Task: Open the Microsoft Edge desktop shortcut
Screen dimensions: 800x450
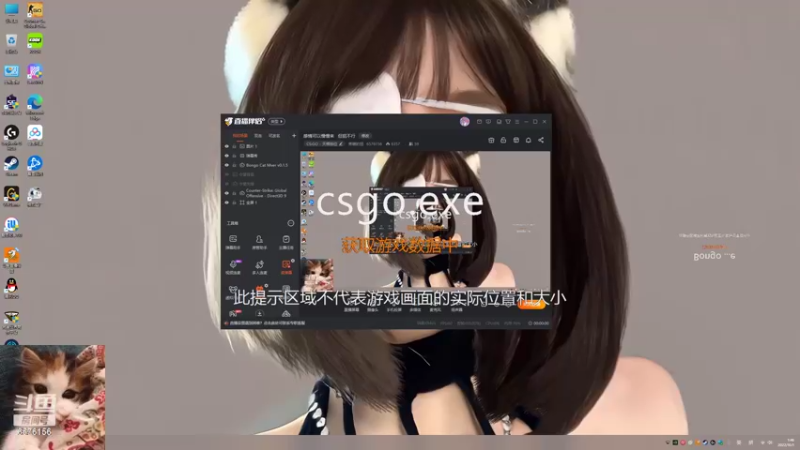Action: pos(35,107)
